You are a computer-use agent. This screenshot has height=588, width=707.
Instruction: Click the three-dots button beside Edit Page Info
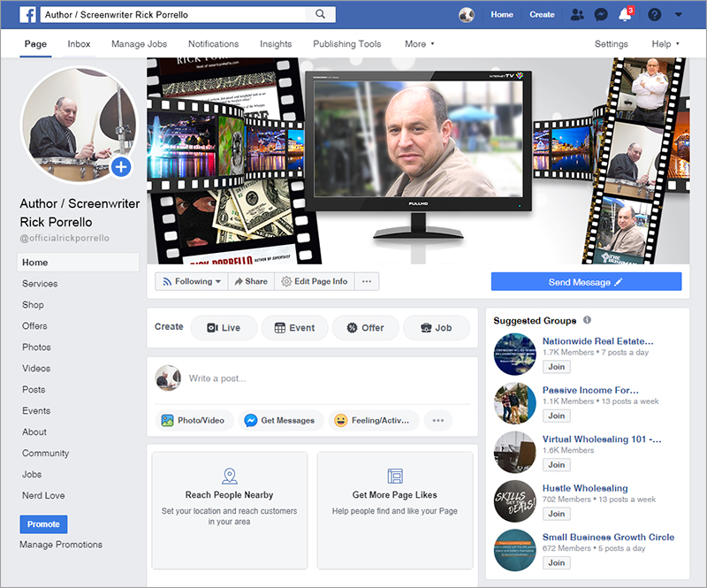[x=366, y=281]
